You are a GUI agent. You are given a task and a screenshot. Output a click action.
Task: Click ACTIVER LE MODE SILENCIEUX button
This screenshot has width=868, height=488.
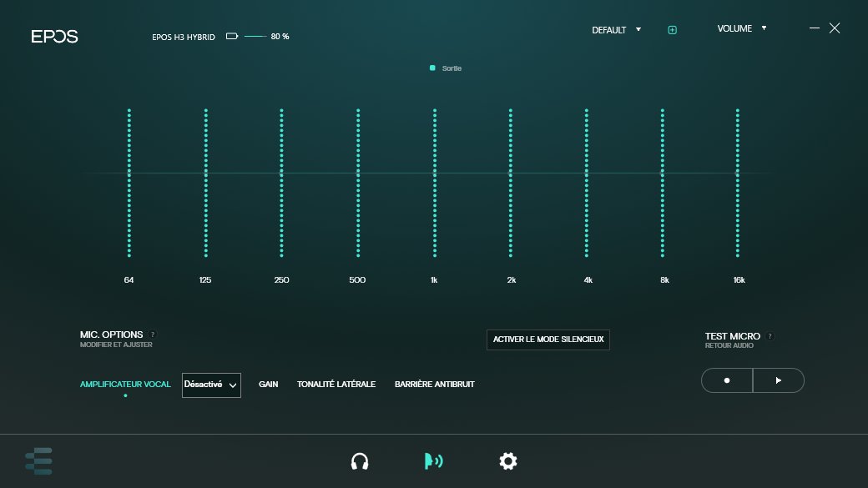(548, 340)
